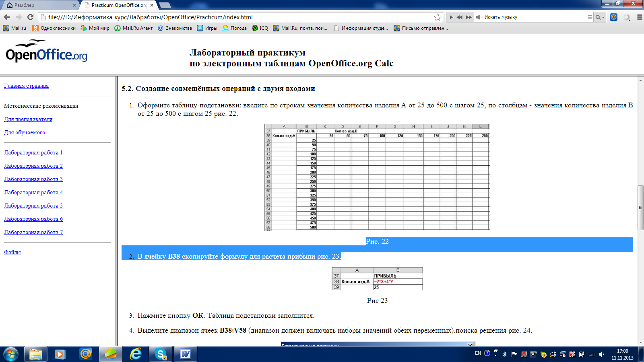
Task: Click the page's vertical scrollbar thumb
Action: pos(640,208)
